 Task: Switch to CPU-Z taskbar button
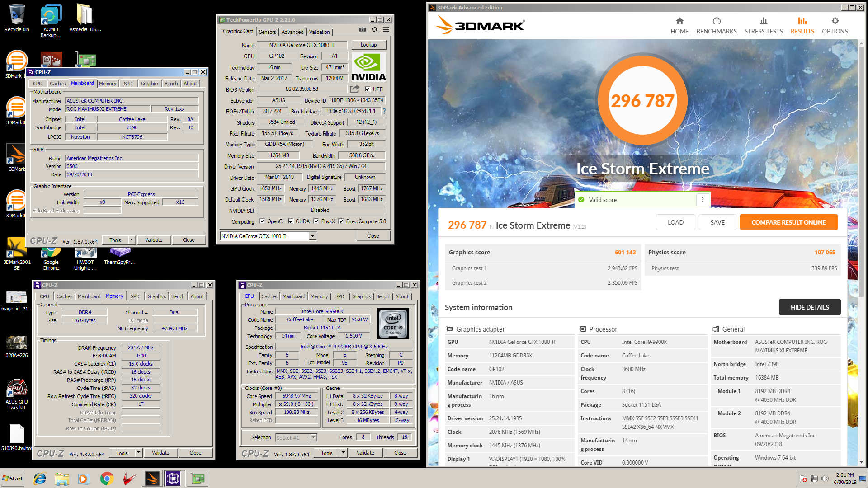coord(173,479)
